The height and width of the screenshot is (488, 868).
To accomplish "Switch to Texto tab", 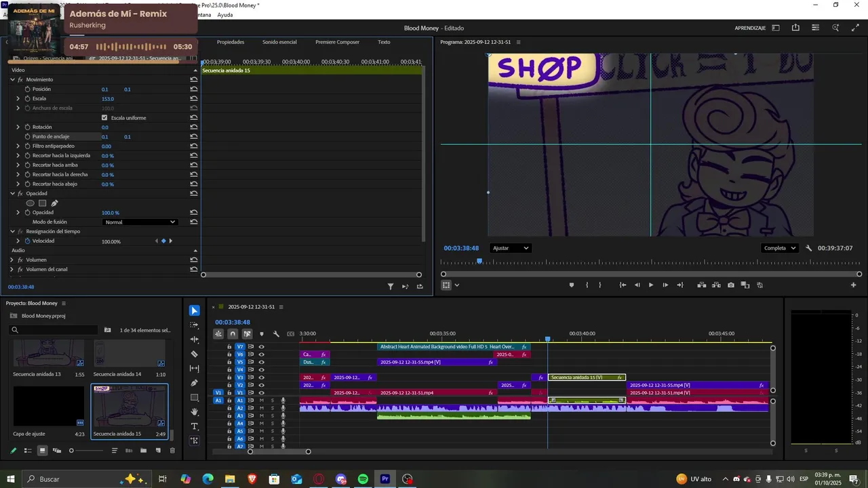I will point(384,42).
